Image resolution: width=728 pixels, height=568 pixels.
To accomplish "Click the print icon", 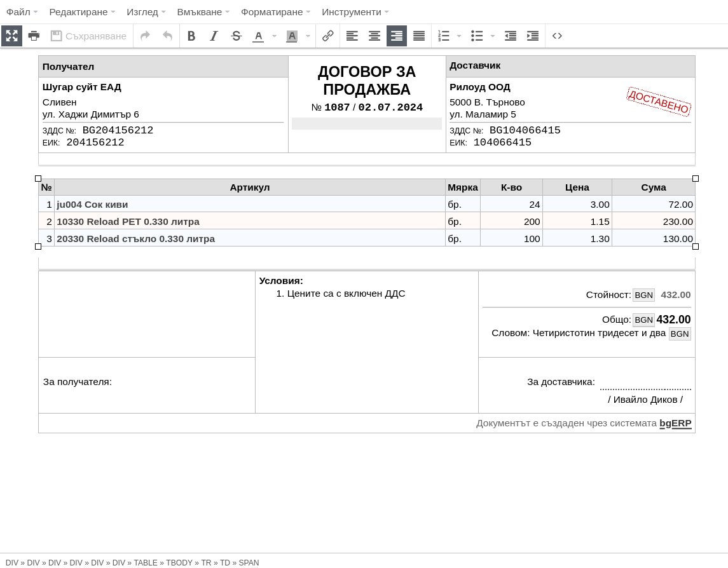I will tap(34, 36).
